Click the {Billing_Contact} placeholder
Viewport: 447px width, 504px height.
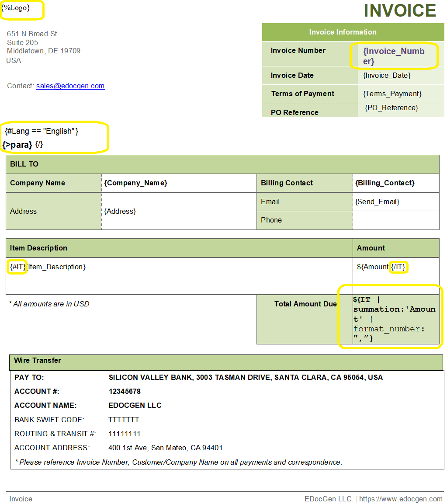click(385, 183)
